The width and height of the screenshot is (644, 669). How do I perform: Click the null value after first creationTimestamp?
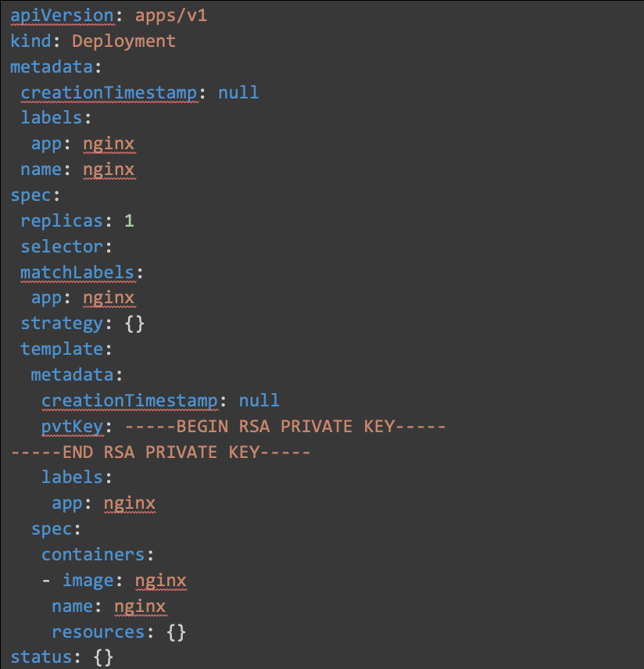click(x=238, y=93)
